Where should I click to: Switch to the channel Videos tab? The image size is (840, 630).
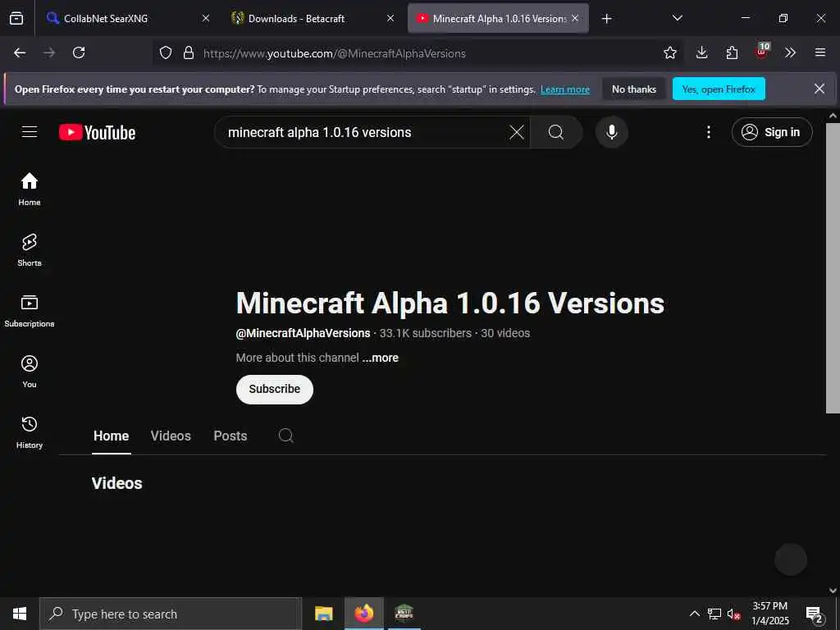click(171, 436)
